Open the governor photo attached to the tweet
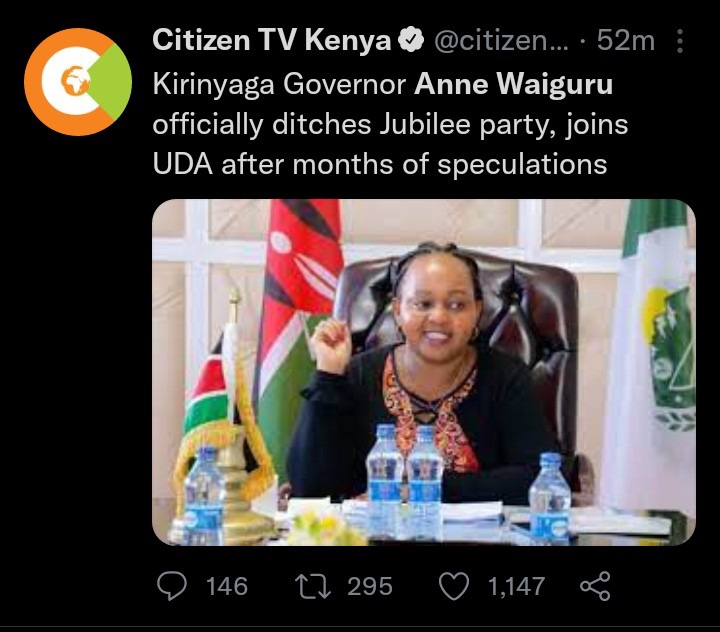Viewport: 720px width, 632px height. click(x=424, y=372)
